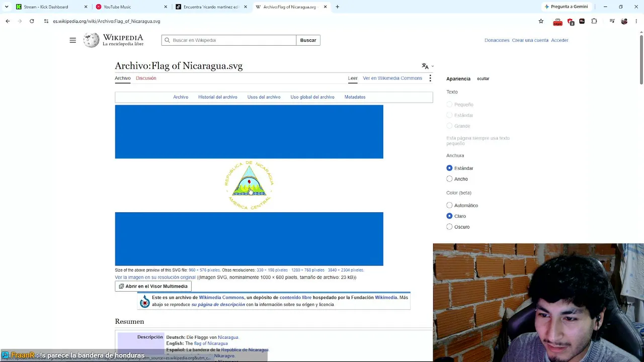The image size is (644, 362).
Task: Select Oscuro color mode
Action: pos(449,227)
